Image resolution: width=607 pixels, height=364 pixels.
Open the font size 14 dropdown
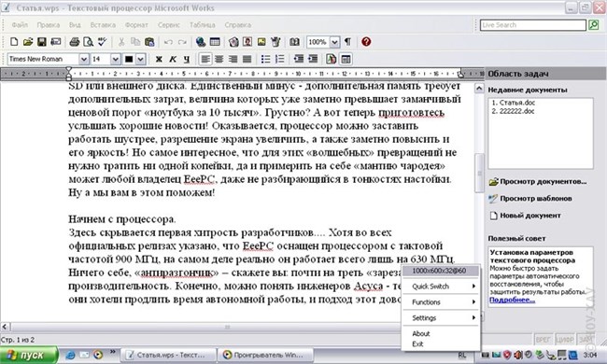[x=116, y=59]
